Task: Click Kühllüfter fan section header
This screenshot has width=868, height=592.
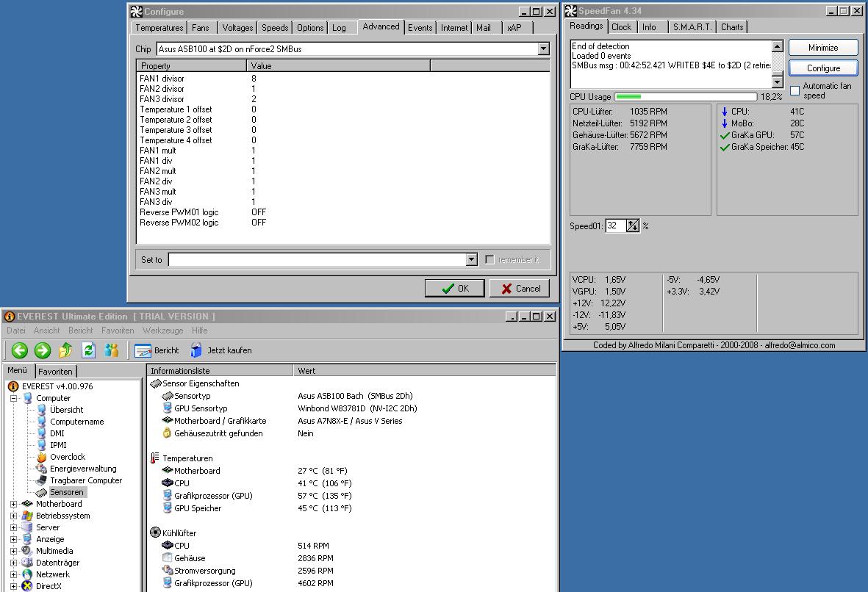Action: [179, 533]
